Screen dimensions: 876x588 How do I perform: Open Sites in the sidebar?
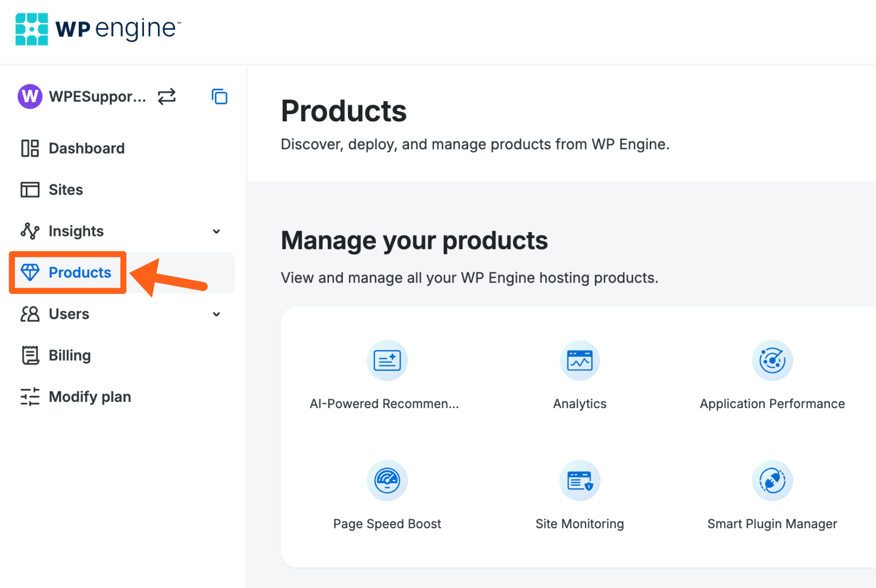click(66, 190)
